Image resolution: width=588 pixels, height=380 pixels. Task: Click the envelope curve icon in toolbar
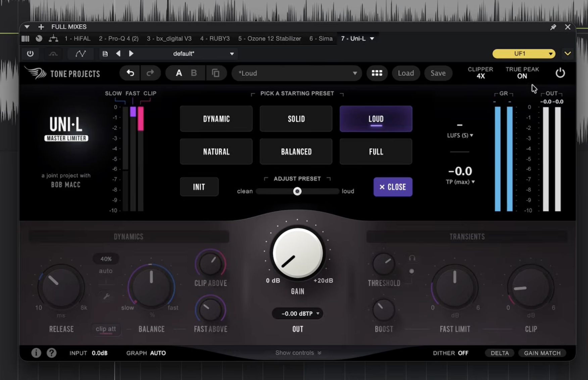[x=81, y=53]
